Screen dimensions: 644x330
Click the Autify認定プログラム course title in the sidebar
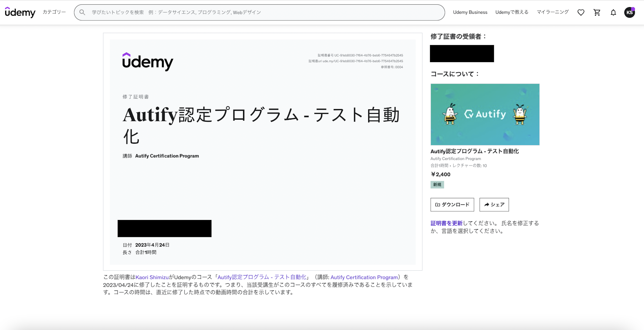click(474, 151)
